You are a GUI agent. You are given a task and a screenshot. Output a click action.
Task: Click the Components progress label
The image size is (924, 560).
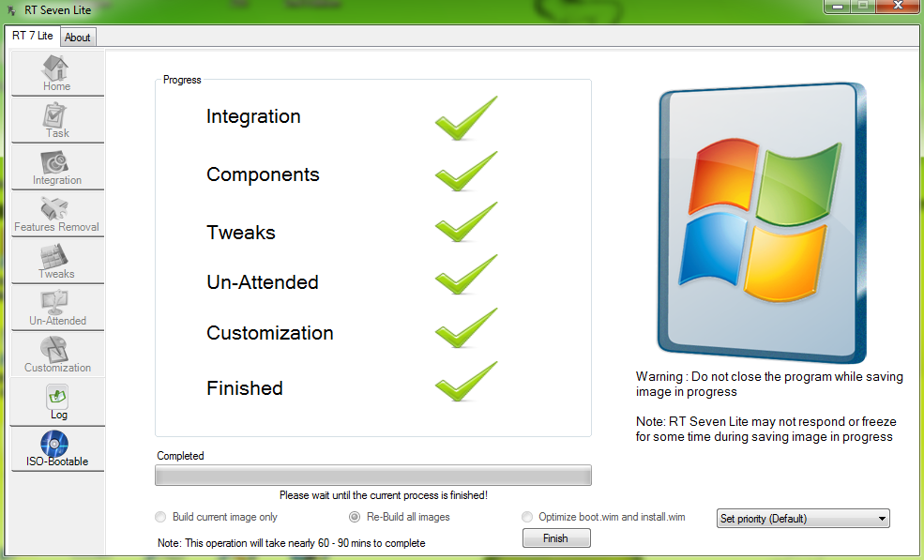click(x=263, y=174)
